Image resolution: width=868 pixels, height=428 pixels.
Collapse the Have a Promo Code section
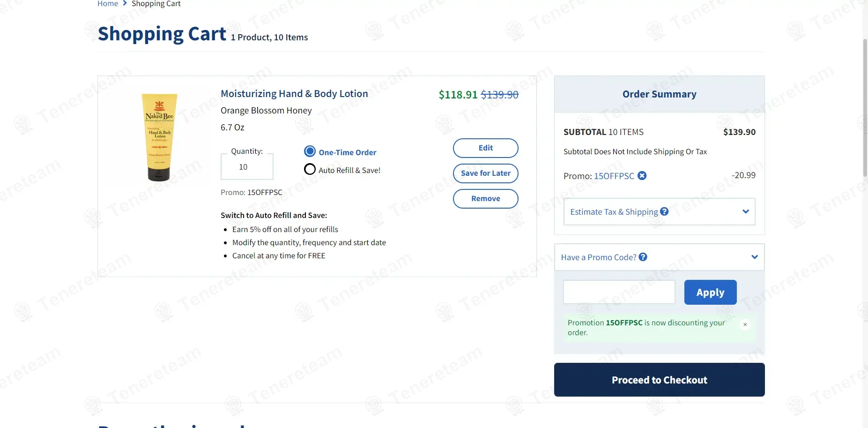(x=754, y=257)
